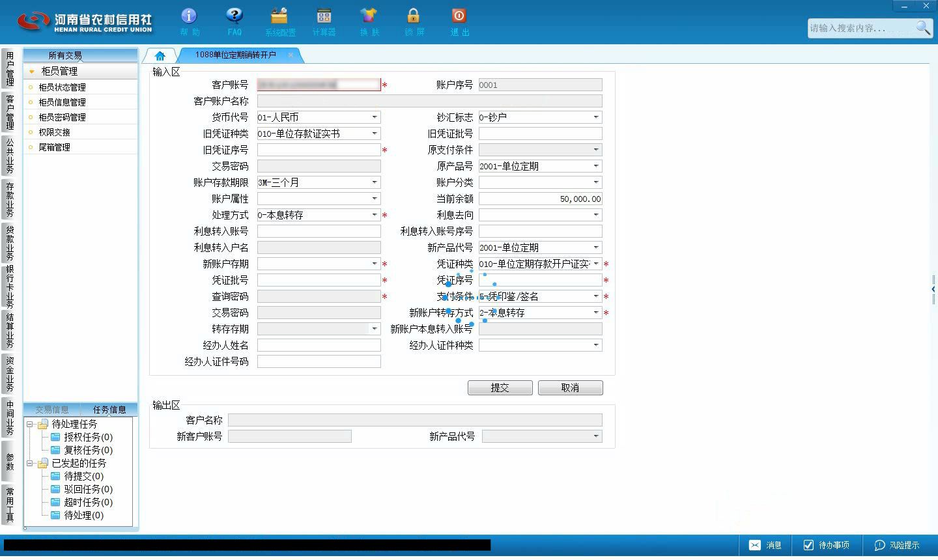Open the 银行卡业务 side tab
The image size is (938, 560).
coord(10,287)
